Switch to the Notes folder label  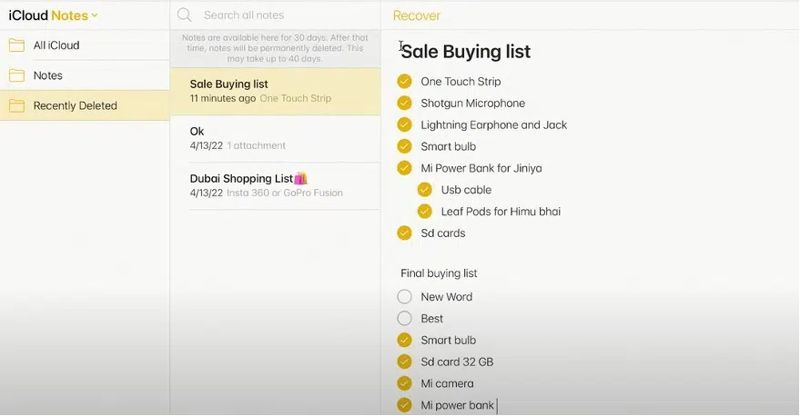click(48, 75)
